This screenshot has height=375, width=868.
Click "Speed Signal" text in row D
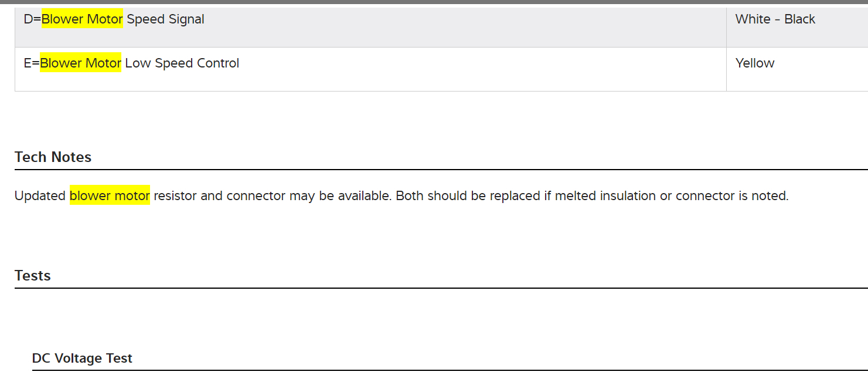(165, 19)
